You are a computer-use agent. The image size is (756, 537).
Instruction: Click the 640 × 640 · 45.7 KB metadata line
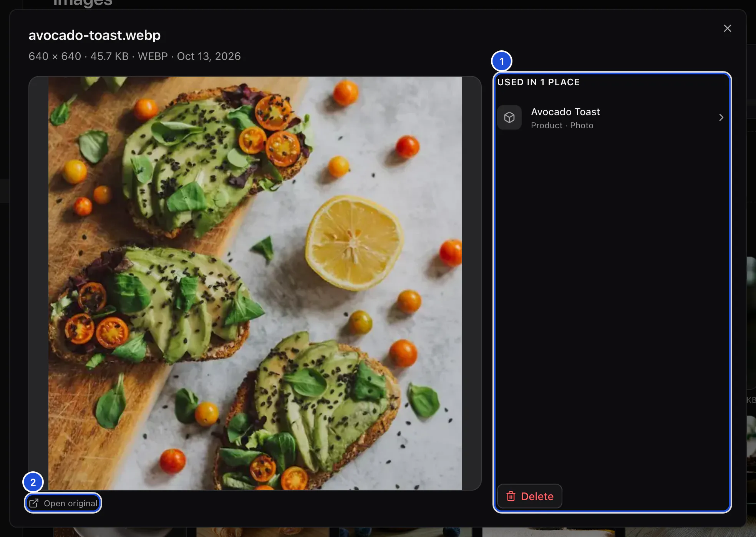(134, 56)
